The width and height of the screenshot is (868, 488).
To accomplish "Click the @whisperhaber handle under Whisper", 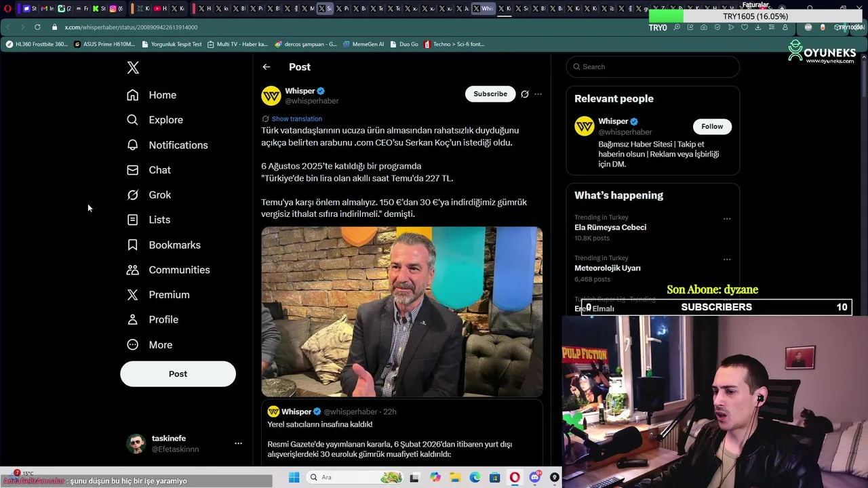I will (311, 101).
